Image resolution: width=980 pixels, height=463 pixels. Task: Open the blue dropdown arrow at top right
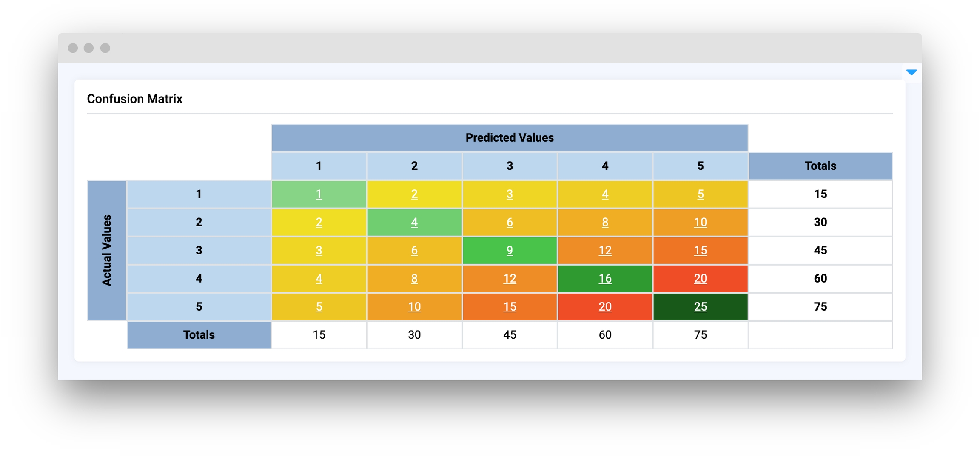911,72
